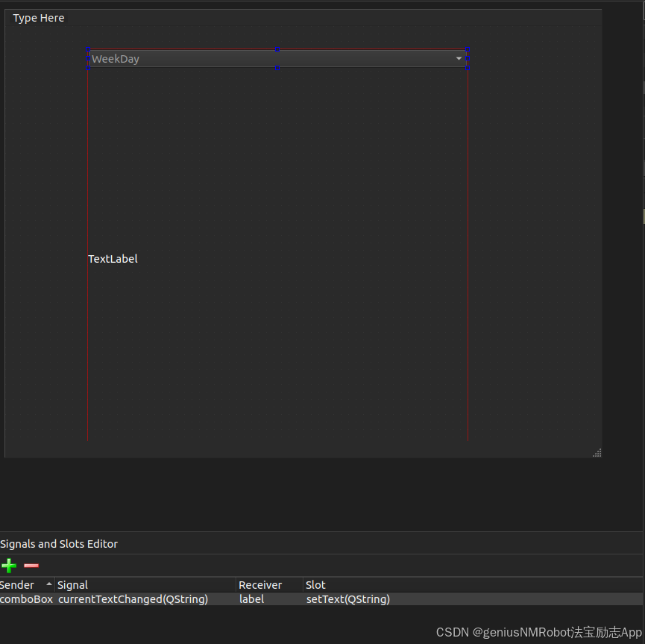Click the form's bottom-right resize grip
The width and height of the screenshot is (645, 644).
597,452
